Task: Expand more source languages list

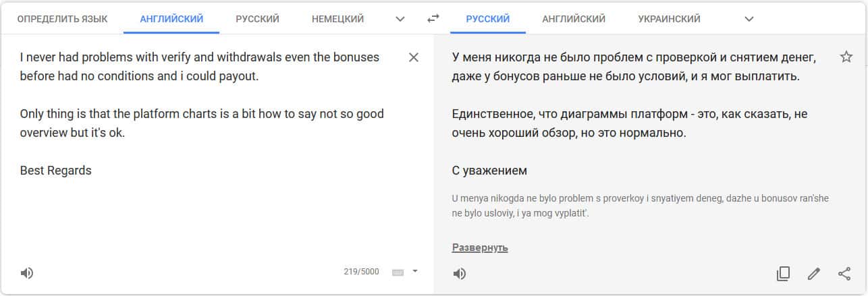Action: point(400,19)
